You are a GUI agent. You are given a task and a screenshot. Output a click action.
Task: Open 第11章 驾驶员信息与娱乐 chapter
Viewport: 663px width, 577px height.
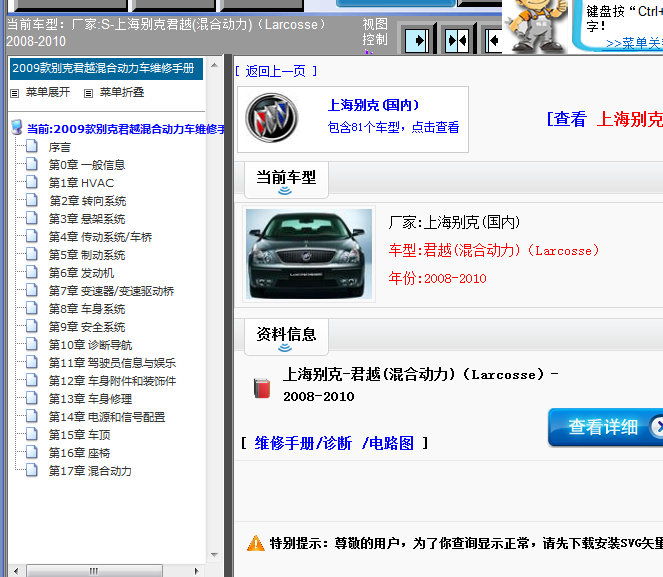click(112, 363)
